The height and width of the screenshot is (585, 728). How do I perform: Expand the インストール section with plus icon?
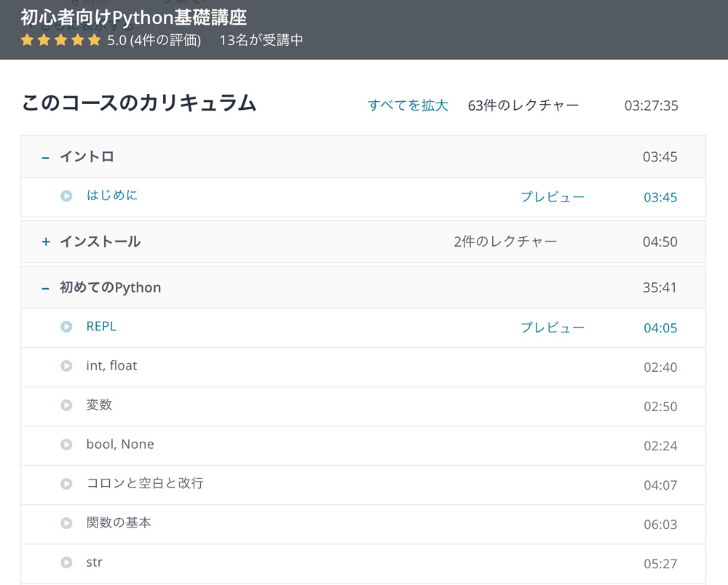[x=45, y=242]
